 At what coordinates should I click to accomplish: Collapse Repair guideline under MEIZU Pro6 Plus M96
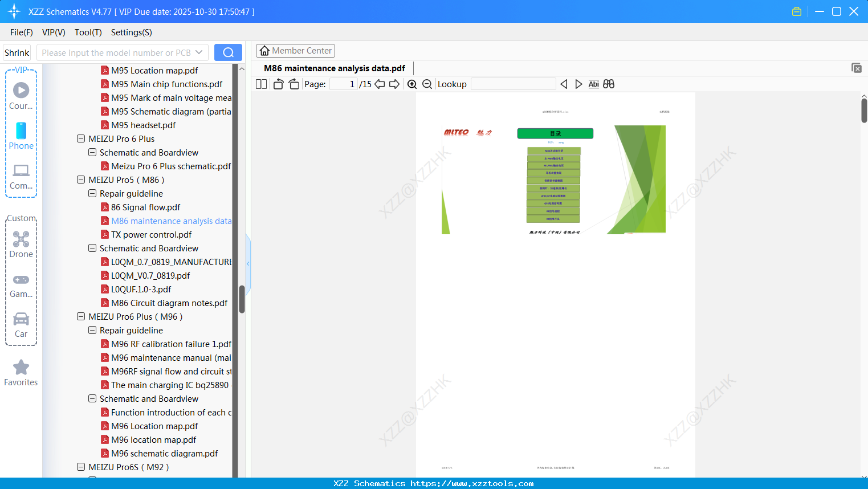(x=92, y=330)
